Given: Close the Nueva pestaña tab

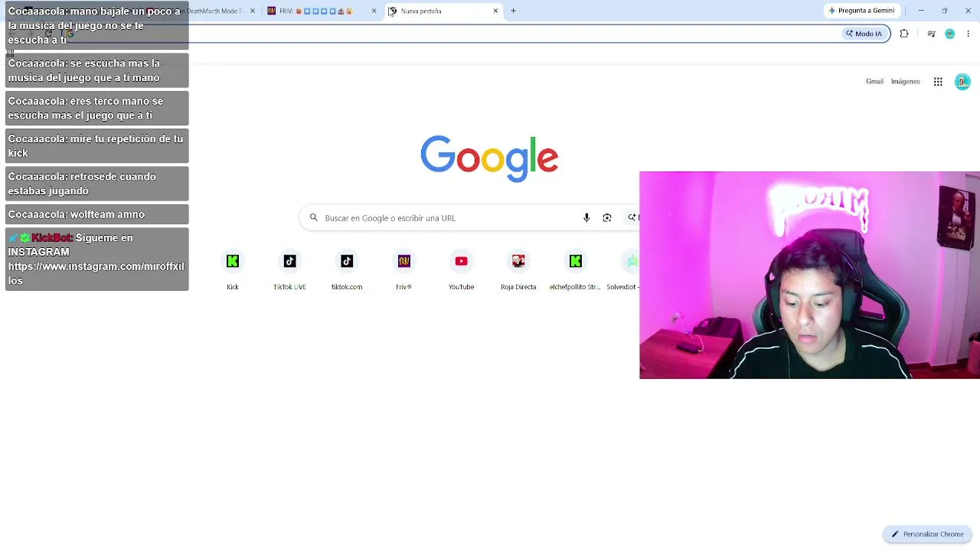Looking at the screenshot, I should [495, 11].
